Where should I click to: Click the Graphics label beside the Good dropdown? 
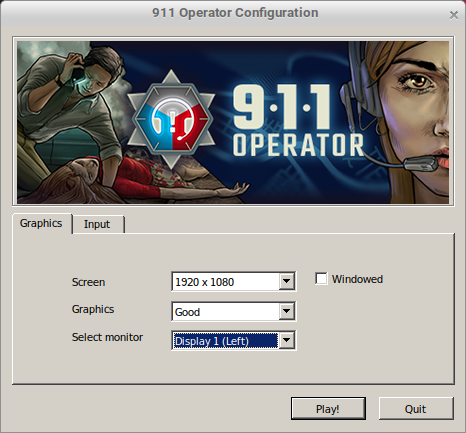pos(93,309)
